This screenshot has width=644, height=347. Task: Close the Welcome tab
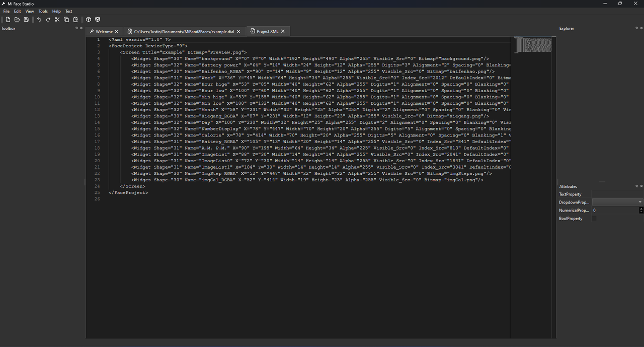(116, 31)
